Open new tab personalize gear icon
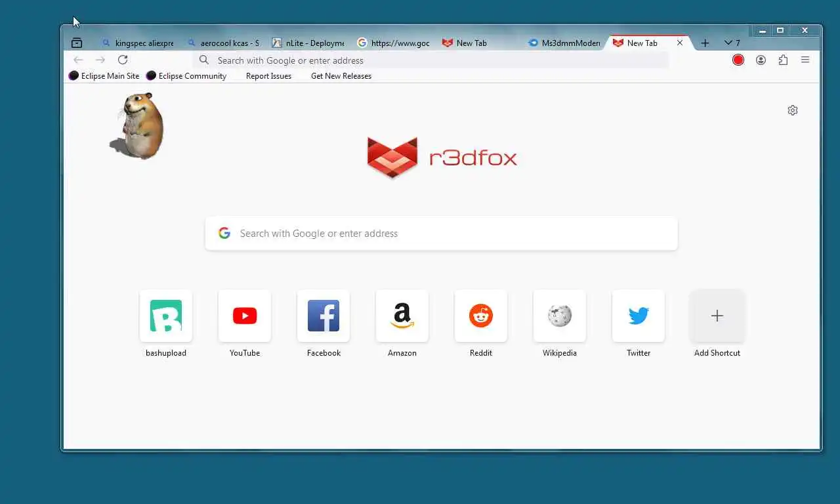Screen dimensions: 840x504 (x=793, y=110)
